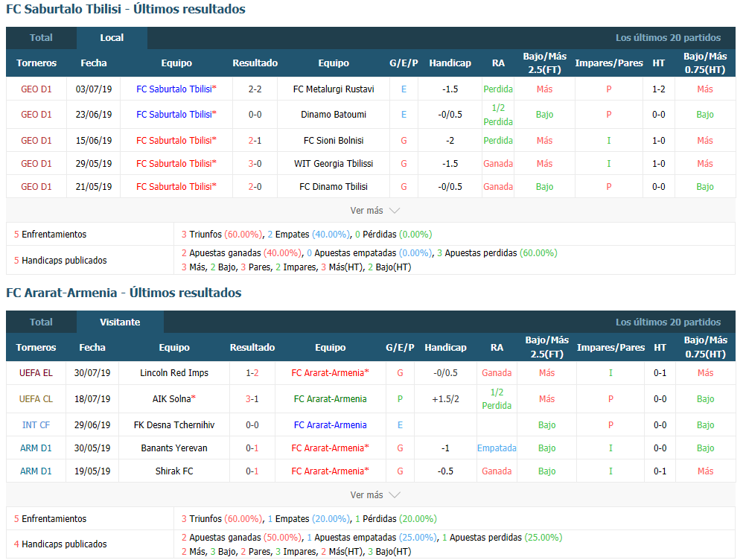Image resolution: width=746 pixels, height=560 pixels.
Task: Open the INT CF tournament link
Action: click(x=36, y=425)
